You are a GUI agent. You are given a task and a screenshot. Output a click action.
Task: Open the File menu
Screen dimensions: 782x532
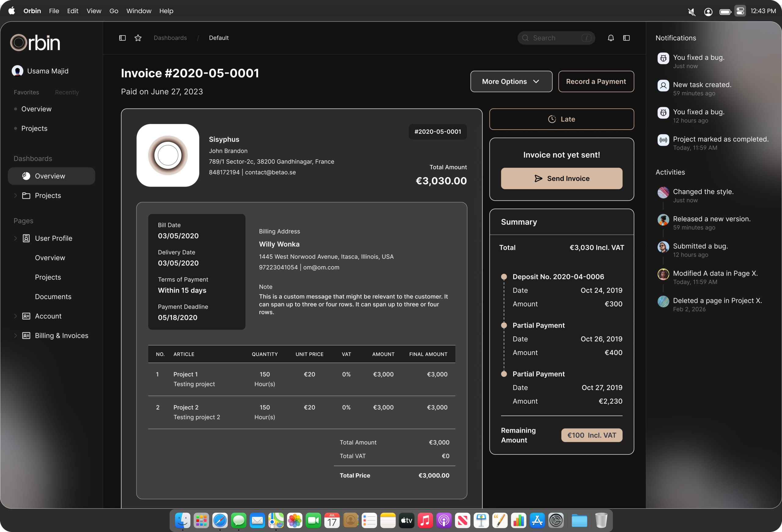54,11
